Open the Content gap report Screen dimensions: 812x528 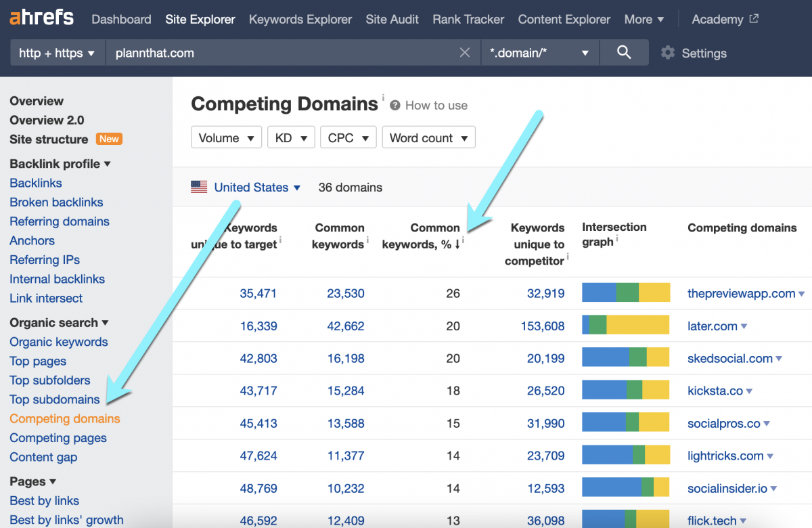(43, 457)
